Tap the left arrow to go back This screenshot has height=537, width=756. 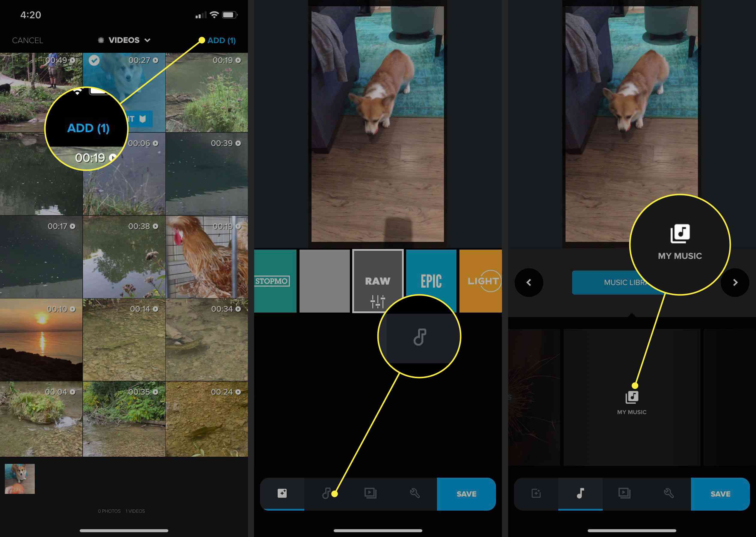[x=529, y=282]
